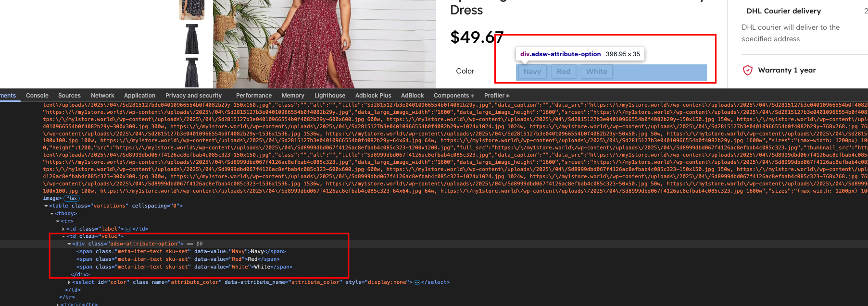Click the red dress main product image
868x306 pixels.
pyautogui.click(x=325, y=44)
